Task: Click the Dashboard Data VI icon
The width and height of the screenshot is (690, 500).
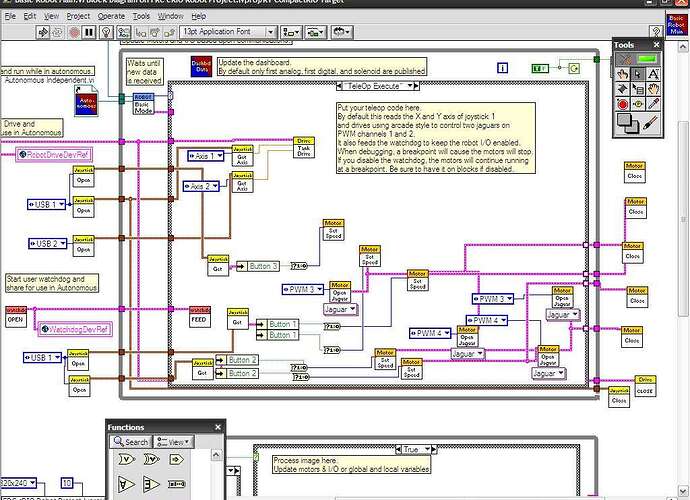Action: coord(202,66)
